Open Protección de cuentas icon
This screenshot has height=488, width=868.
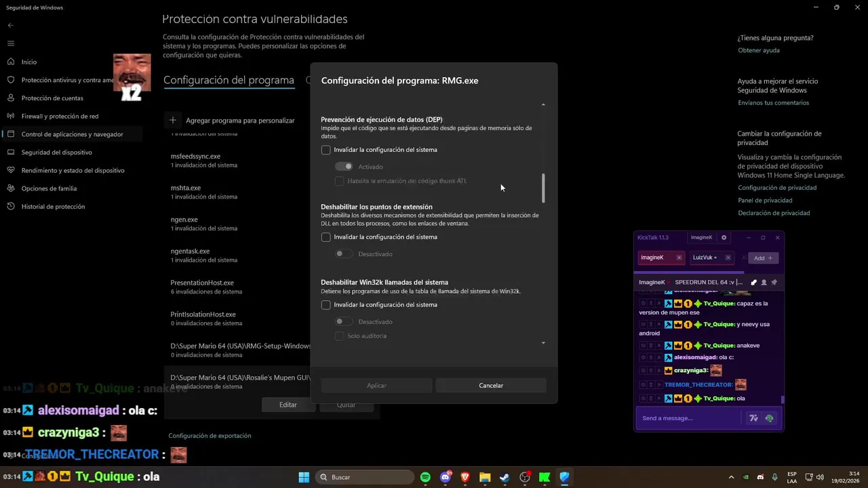(11, 98)
